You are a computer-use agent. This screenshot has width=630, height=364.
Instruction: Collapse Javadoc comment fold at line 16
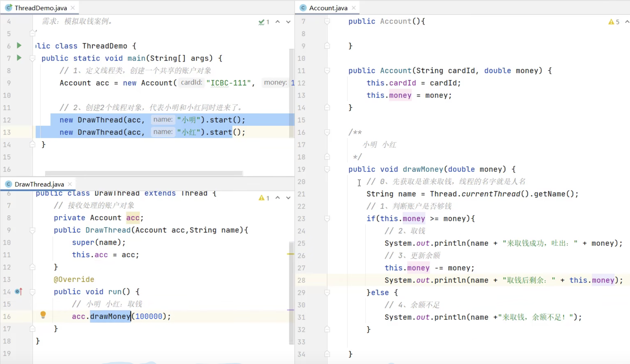(327, 132)
